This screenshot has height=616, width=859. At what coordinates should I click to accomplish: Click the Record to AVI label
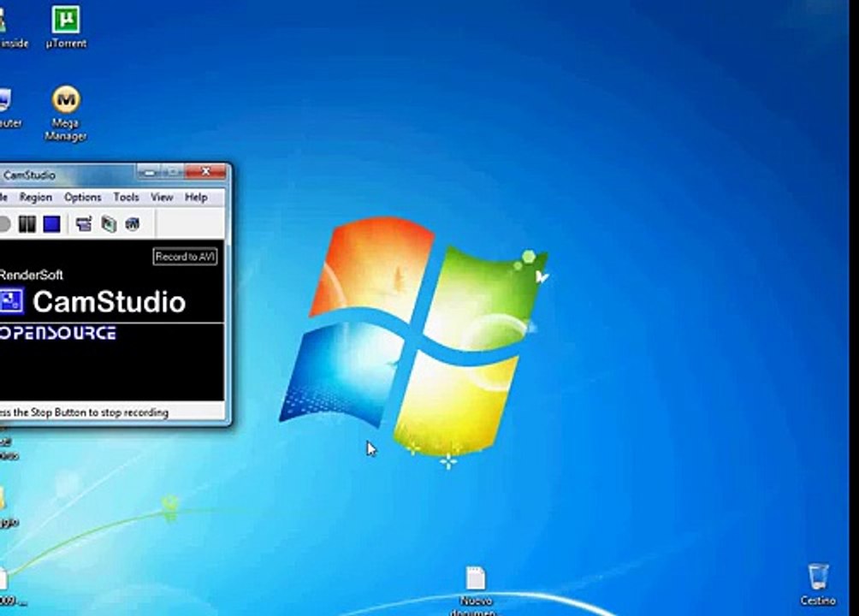tap(185, 257)
